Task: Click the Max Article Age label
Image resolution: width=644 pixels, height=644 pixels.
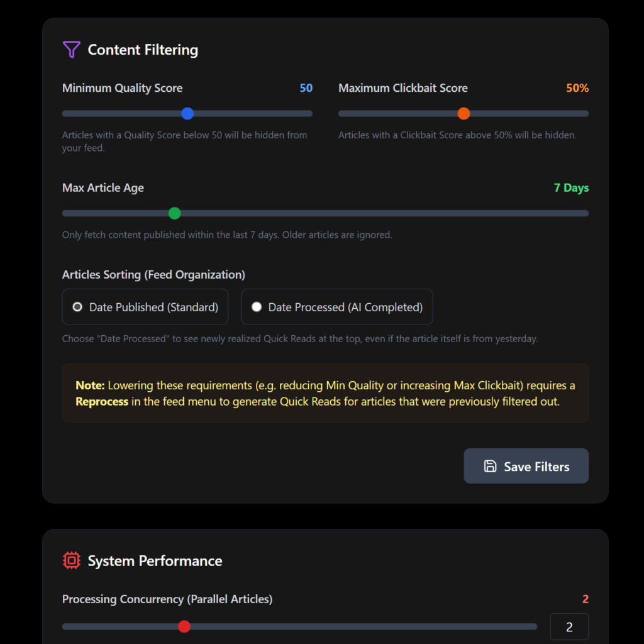Action: (x=103, y=187)
